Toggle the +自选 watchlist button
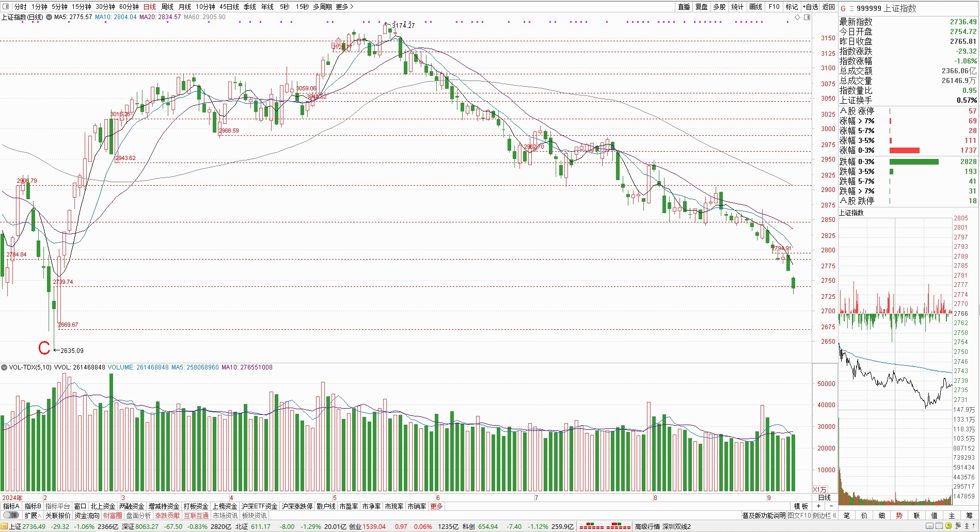This screenshot has height=532, width=980. pyautogui.click(x=810, y=7)
